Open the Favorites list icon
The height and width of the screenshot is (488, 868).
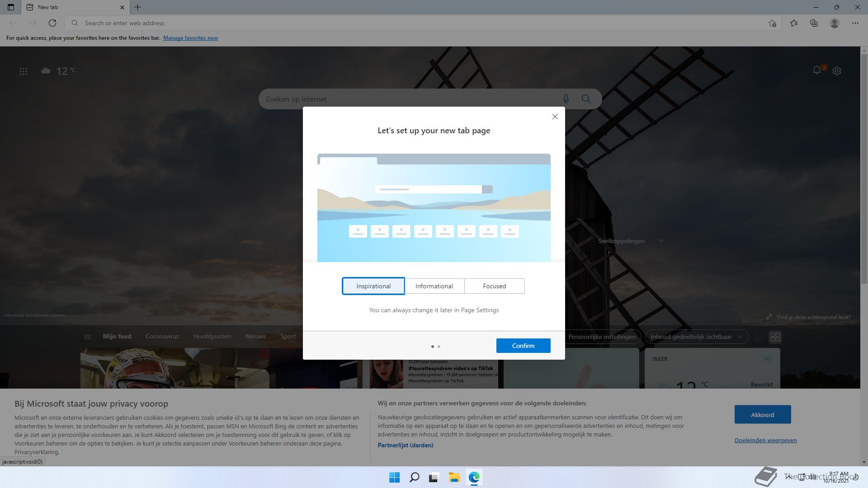pyautogui.click(x=794, y=23)
